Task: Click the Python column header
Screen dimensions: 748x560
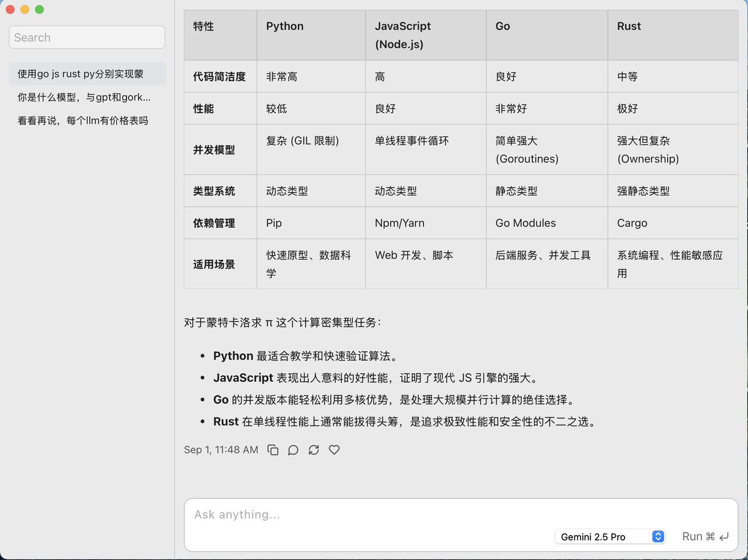Action: point(311,35)
